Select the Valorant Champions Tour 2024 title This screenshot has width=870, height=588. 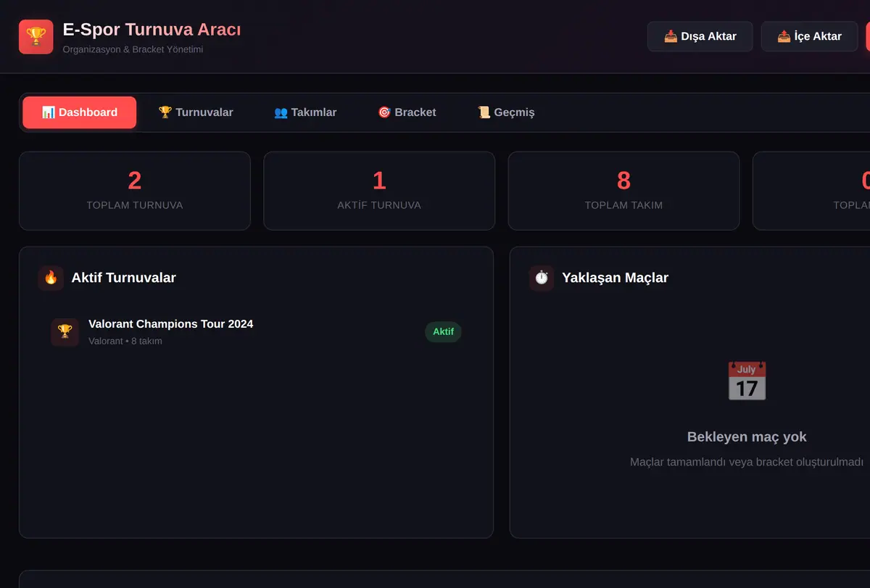(x=171, y=324)
